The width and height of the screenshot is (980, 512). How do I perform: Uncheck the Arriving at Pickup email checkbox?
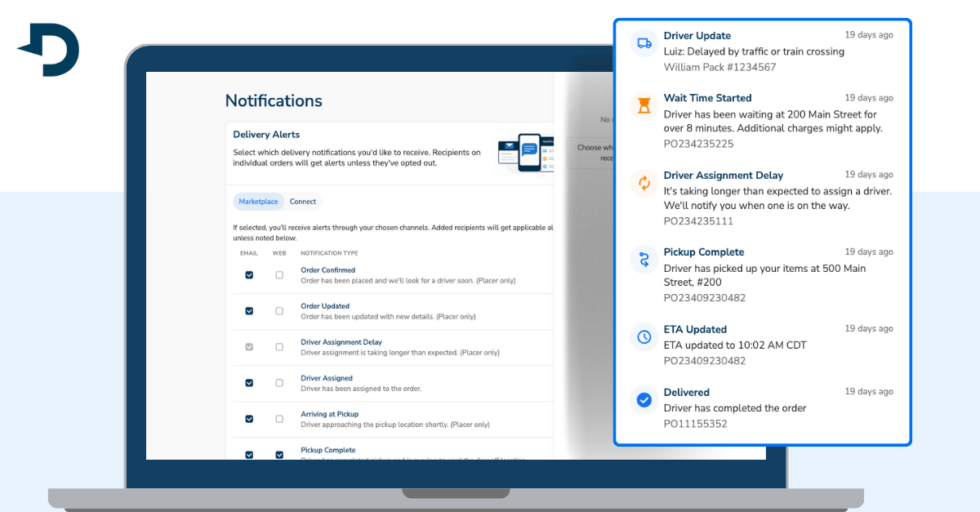(x=249, y=419)
